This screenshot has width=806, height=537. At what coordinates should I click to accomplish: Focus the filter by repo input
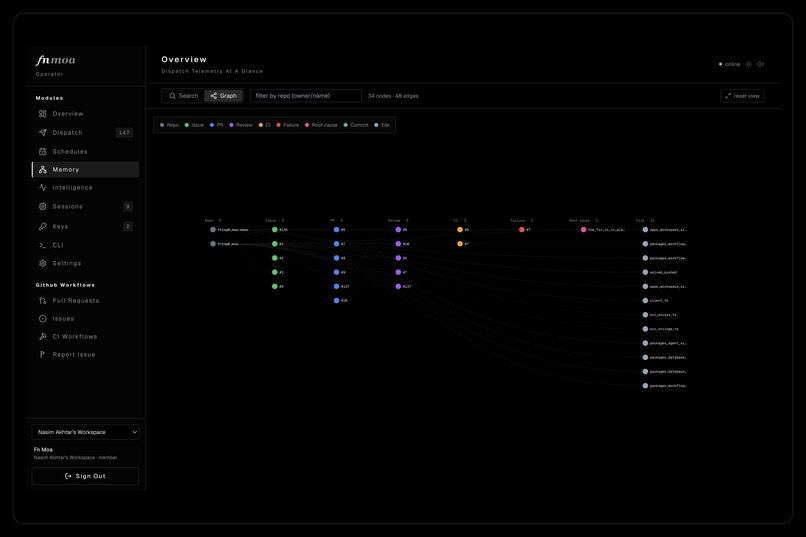pyautogui.click(x=306, y=96)
